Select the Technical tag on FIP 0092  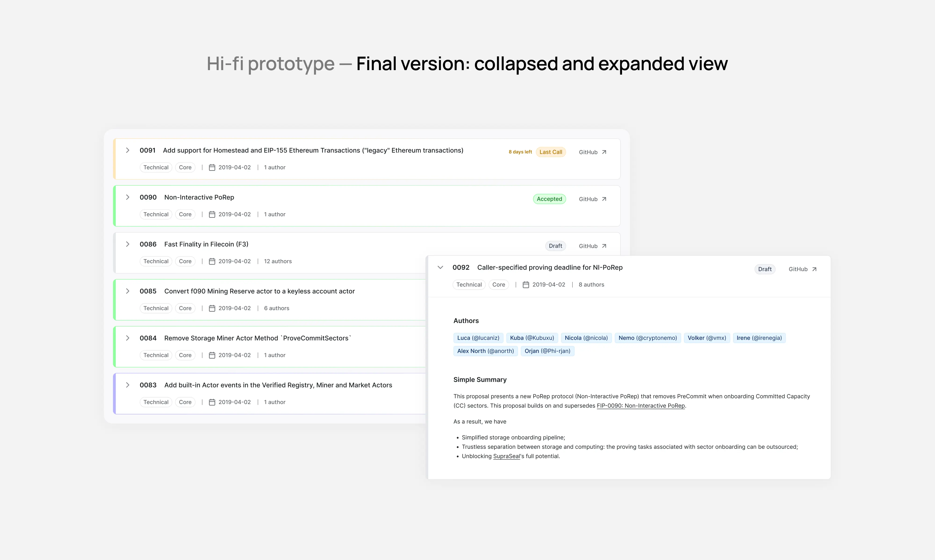pos(469,284)
